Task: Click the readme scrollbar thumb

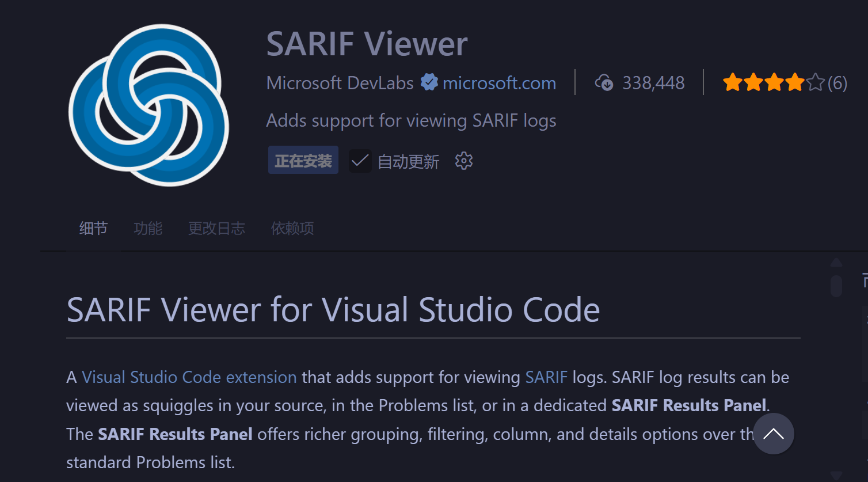Action: (x=836, y=286)
